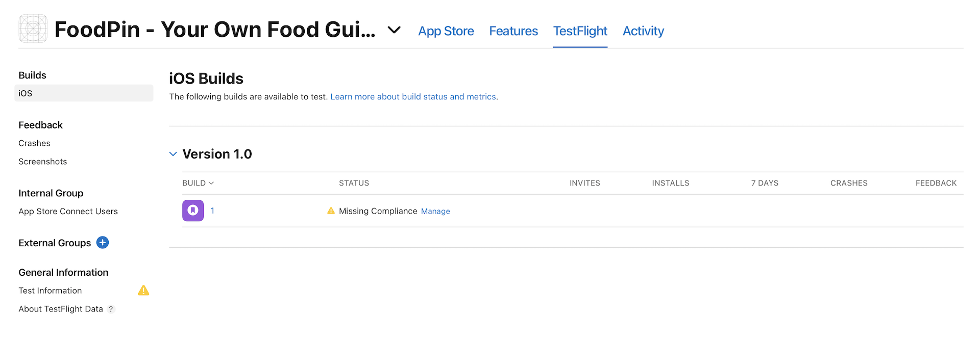The image size is (980, 340).
Task: Open the Activity tab
Action: click(x=643, y=31)
